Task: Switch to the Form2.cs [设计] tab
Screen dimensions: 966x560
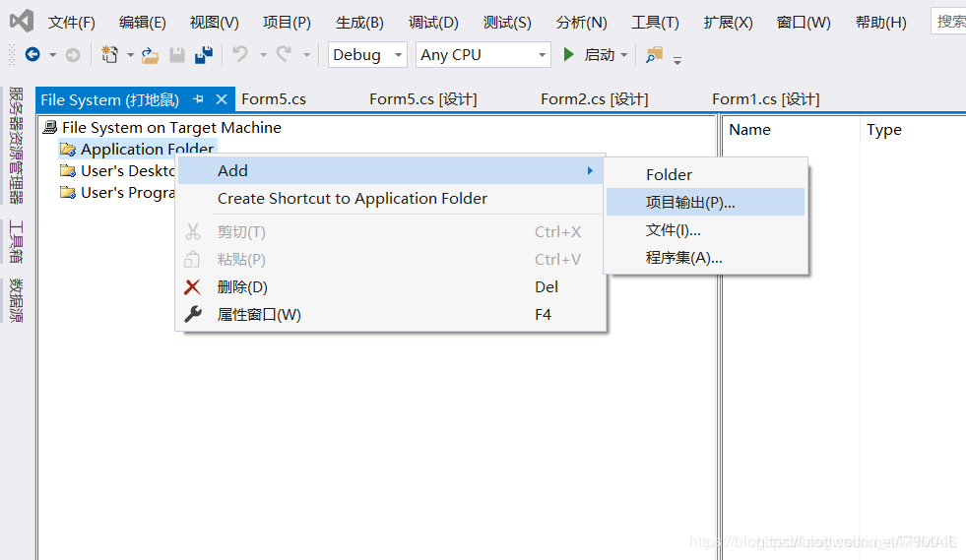Action: pos(595,99)
